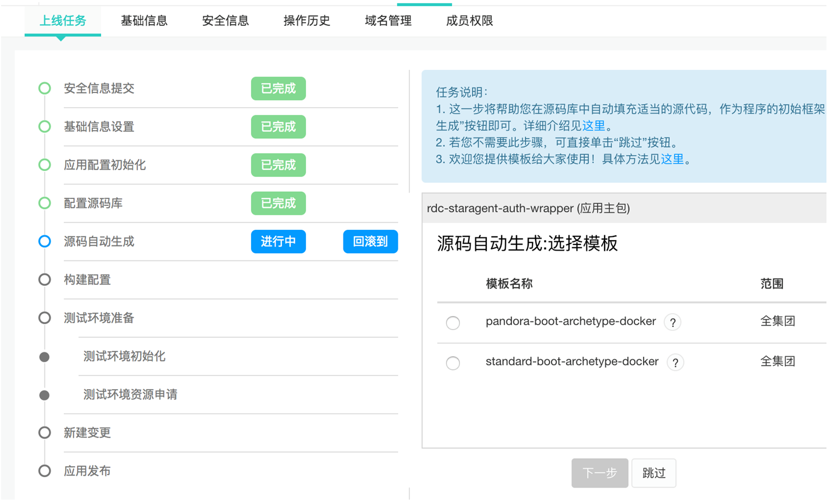
Task: Click the 下一步 button
Action: click(600, 473)
